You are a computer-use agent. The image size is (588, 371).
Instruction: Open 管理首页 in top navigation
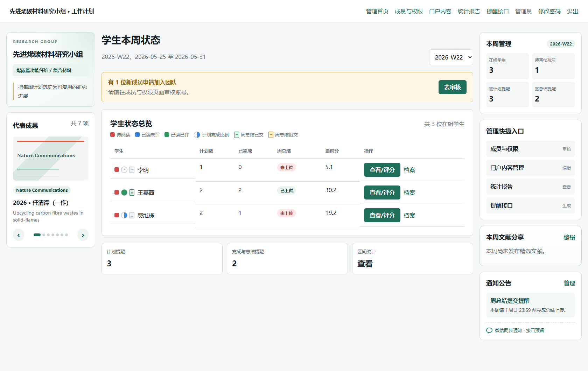(377, 12)
